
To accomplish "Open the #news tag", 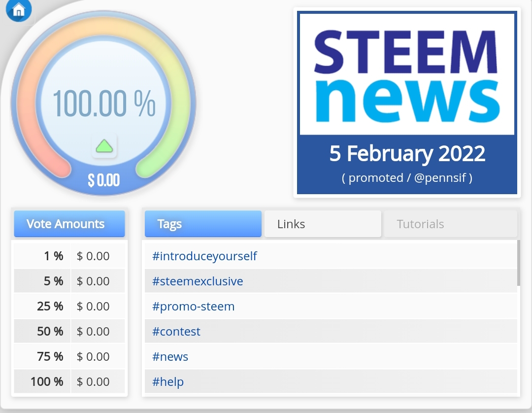I will [170, 356].
